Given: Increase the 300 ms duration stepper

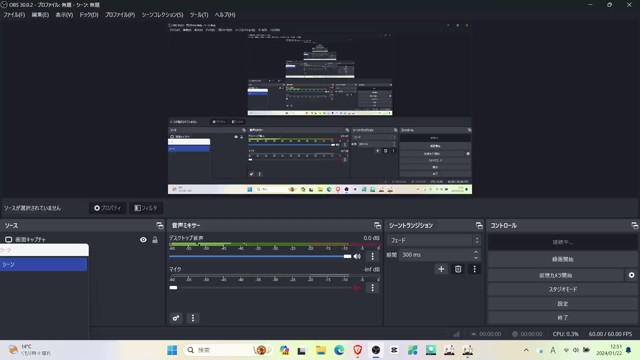Looking at the screenshot, I should point(476,252).
